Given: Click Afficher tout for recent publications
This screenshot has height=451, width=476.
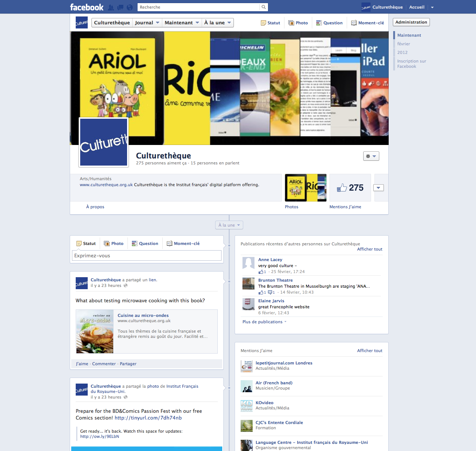Looking at the screenshot, I should pos(370,249).
